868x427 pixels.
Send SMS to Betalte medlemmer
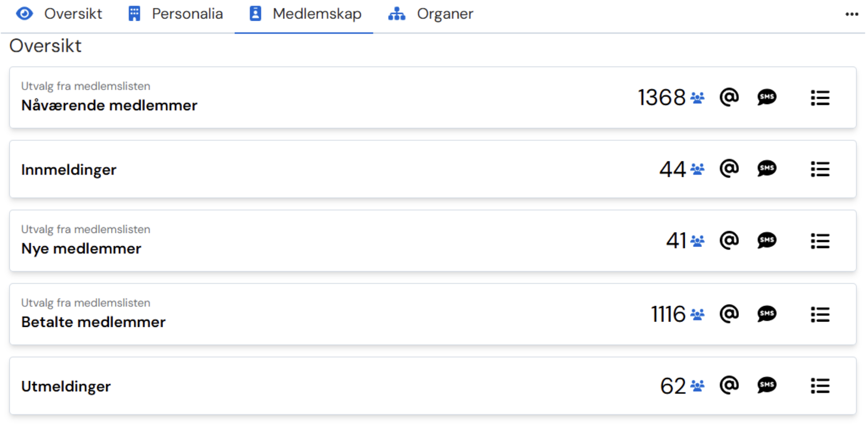767,314
